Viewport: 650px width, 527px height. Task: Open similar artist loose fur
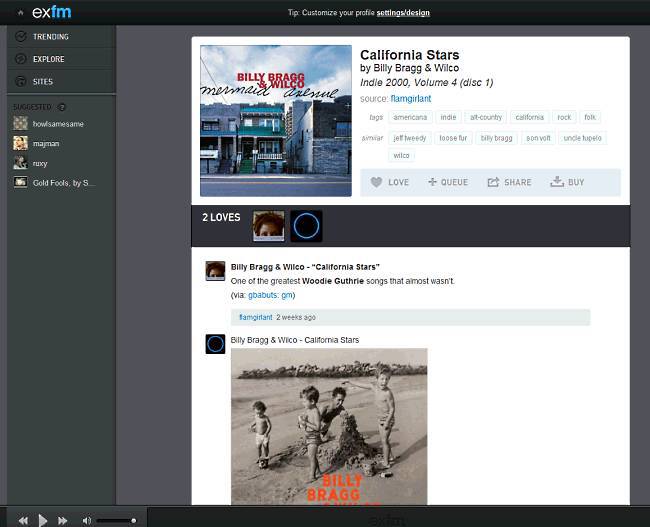click(453, 138)
